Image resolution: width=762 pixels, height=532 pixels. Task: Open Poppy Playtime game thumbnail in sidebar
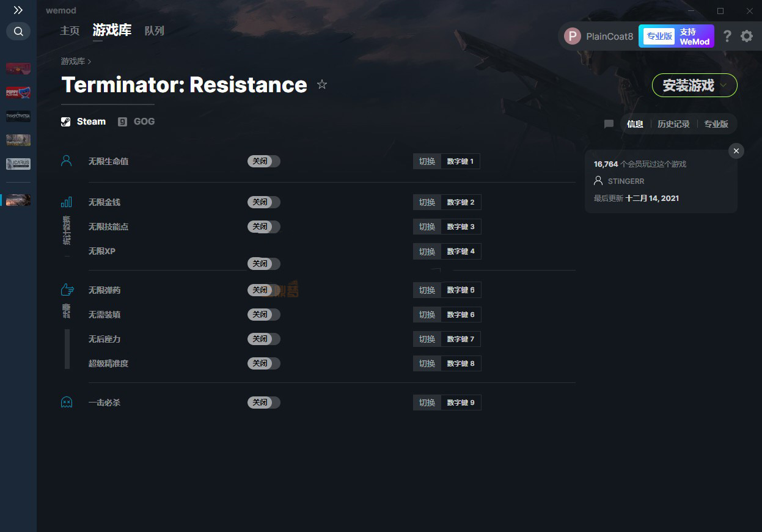(x=18, y=92)
